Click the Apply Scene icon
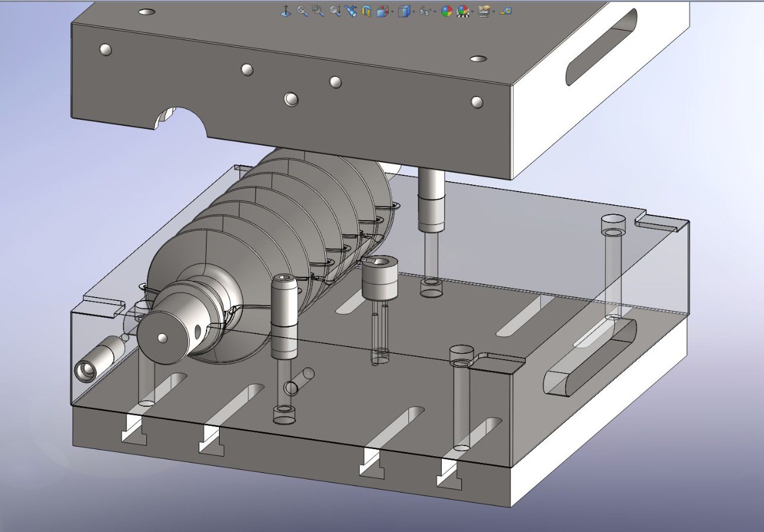The image size is (764, 532). pos(463,11)
